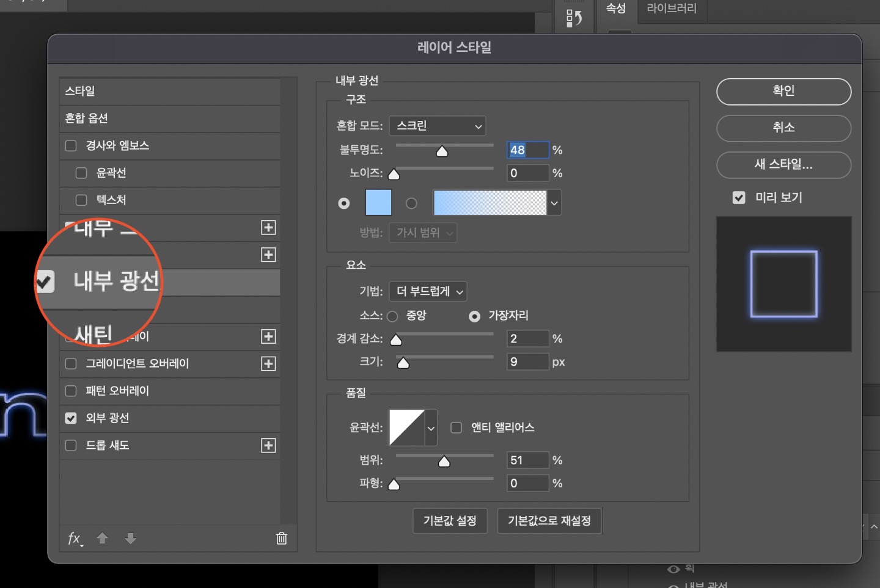Enable the 경사와 엠보스 checkbox
880x588 pixels.
71,145
